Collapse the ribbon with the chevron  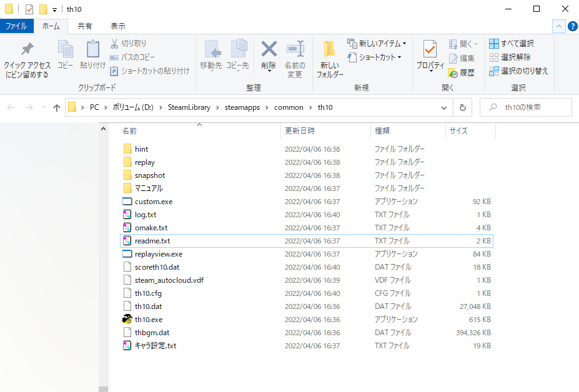(x=558, y=26)
